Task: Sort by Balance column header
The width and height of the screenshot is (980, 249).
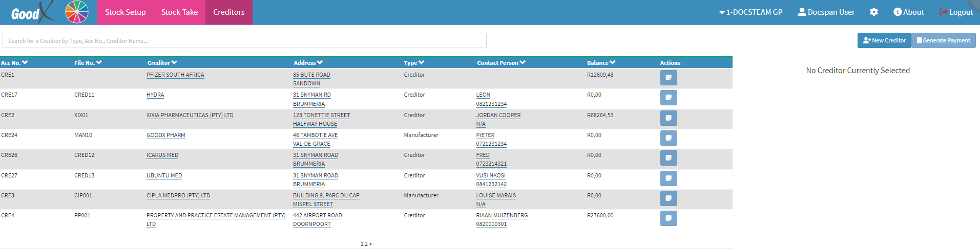Action: tap(601, 63)
